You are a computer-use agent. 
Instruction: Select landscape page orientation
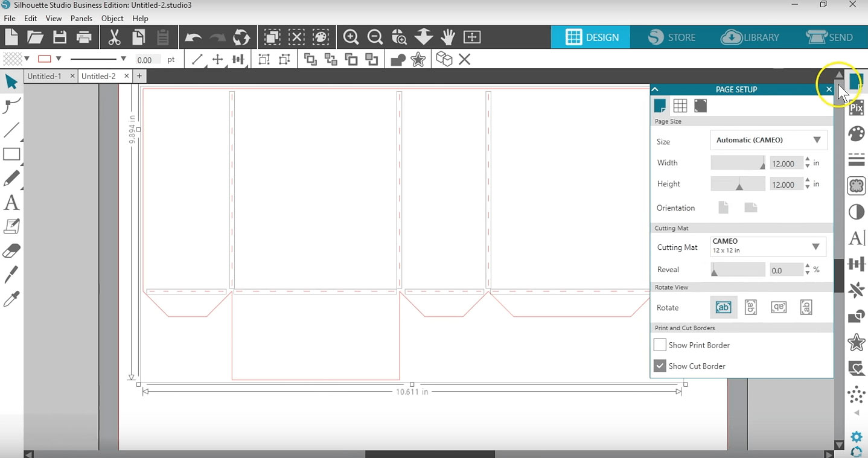(750, 208)
